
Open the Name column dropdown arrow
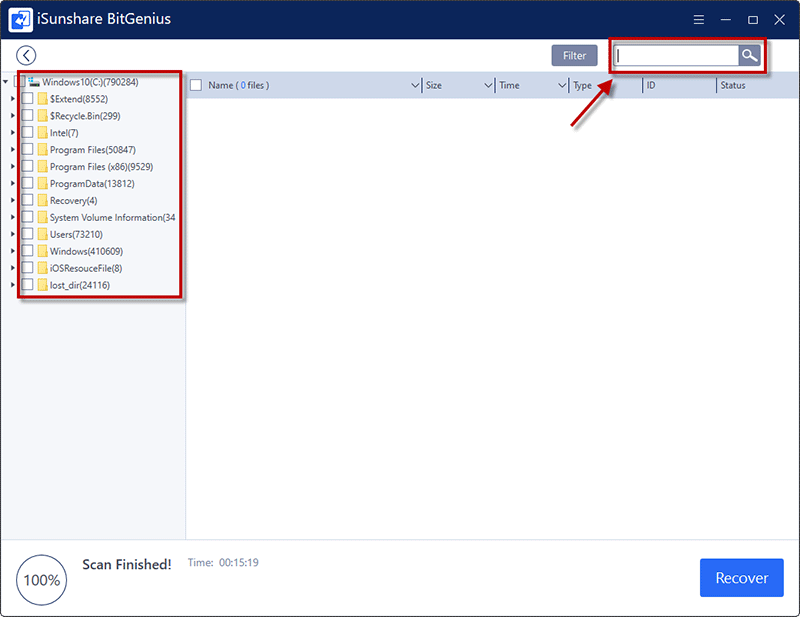tap(415, 85)
